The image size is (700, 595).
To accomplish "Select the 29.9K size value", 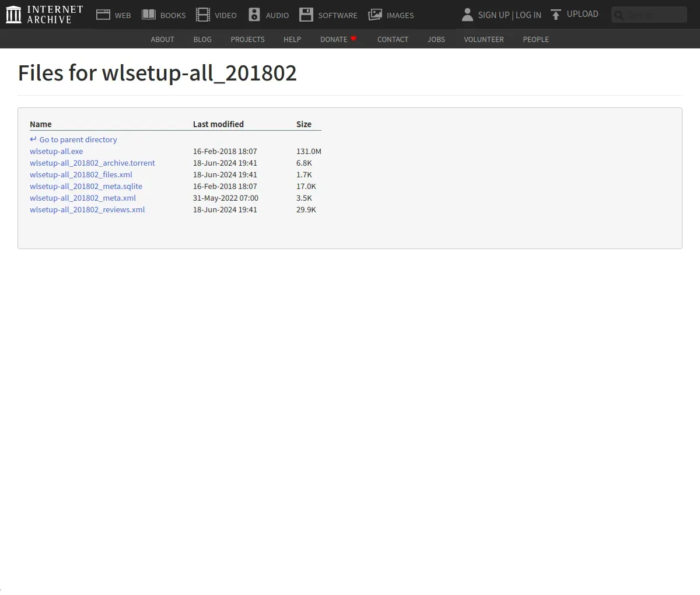I will [x=306, y=210].
